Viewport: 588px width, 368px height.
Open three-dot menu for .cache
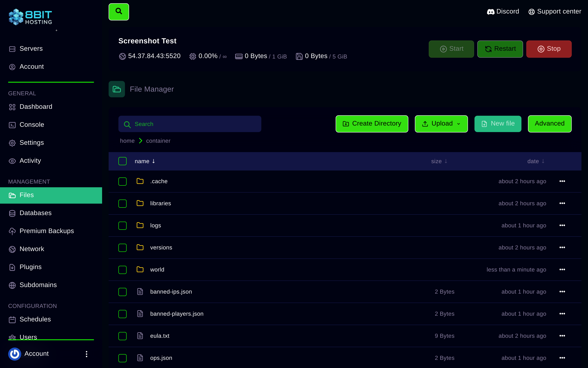point(562,181)
